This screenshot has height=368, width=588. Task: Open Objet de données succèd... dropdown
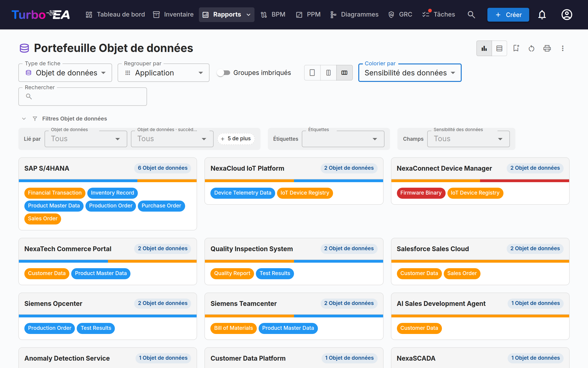[x=172, y=139]
